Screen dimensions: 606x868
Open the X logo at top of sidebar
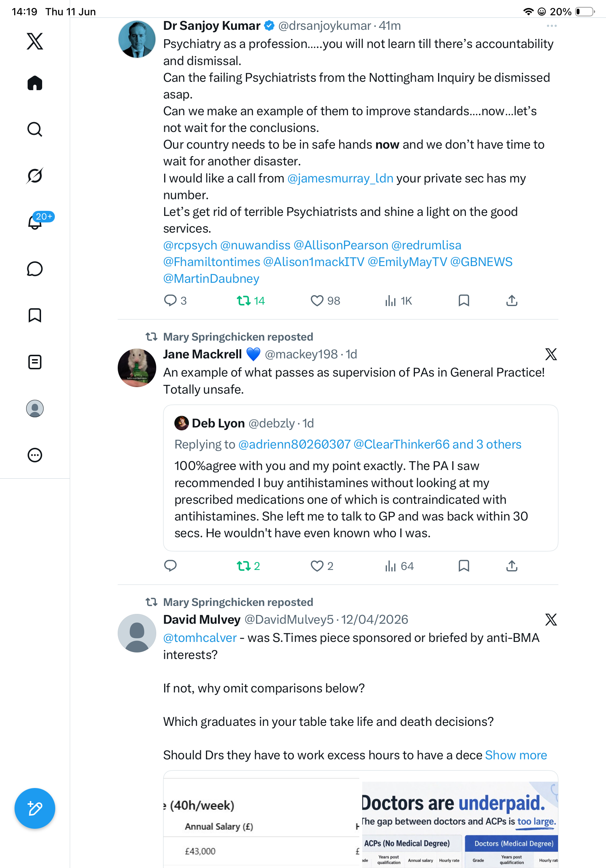[x=35, y=41]
